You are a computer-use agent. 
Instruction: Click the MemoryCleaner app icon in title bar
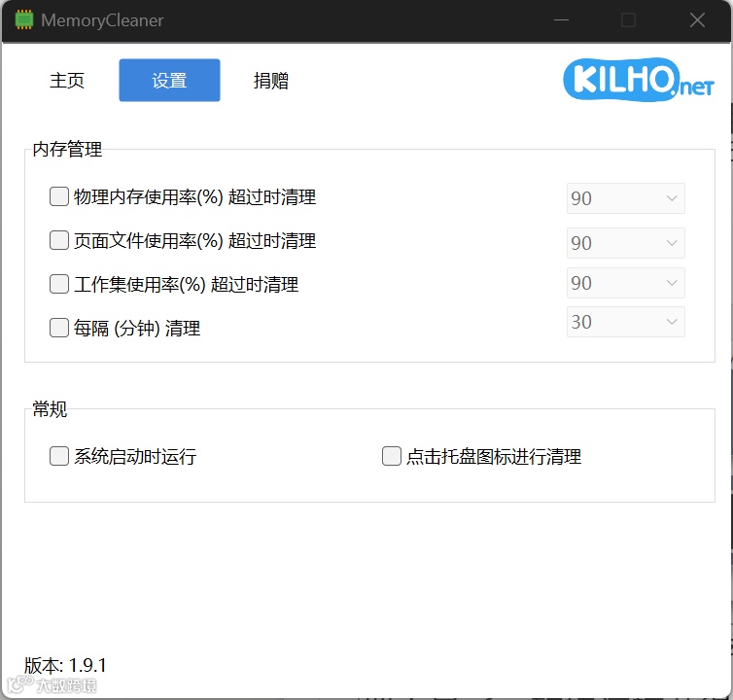point(24,20)
